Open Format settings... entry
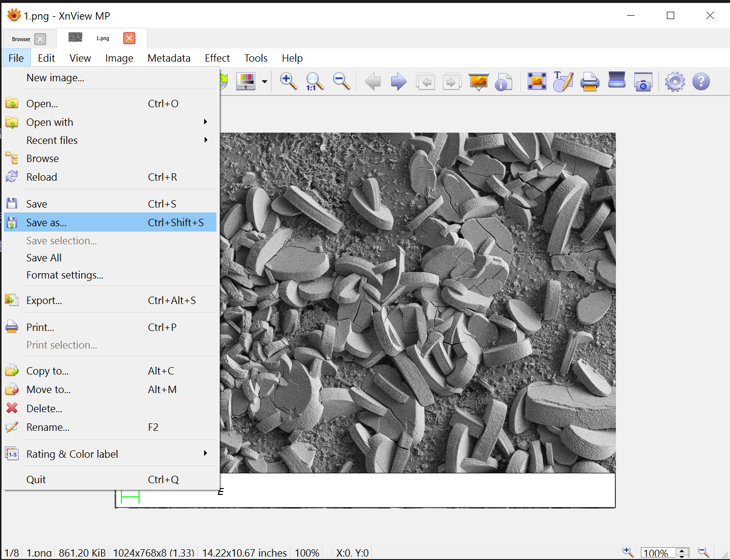 tap(110, 275)
